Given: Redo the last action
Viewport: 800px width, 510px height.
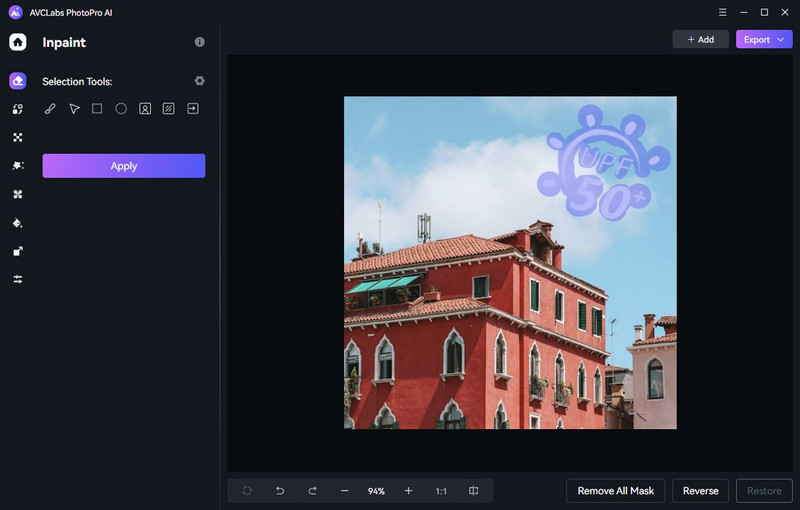Looking at the screenshot, I should [x=312, y=491].
